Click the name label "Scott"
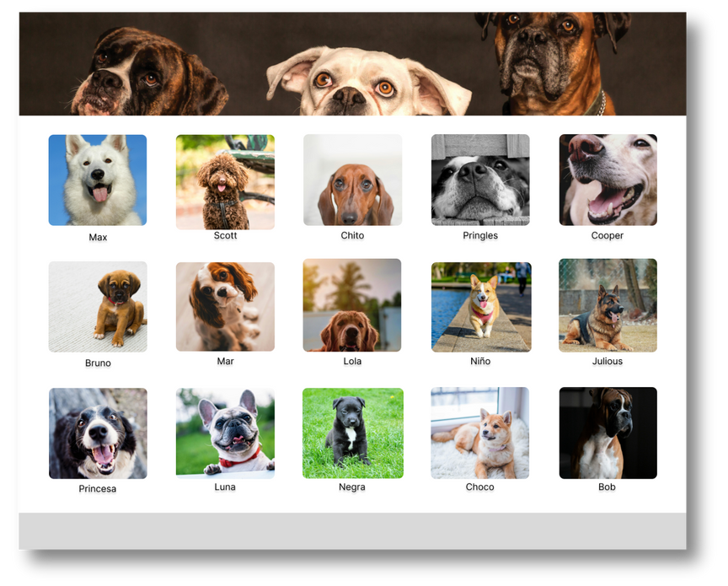 tap(225, 235)
